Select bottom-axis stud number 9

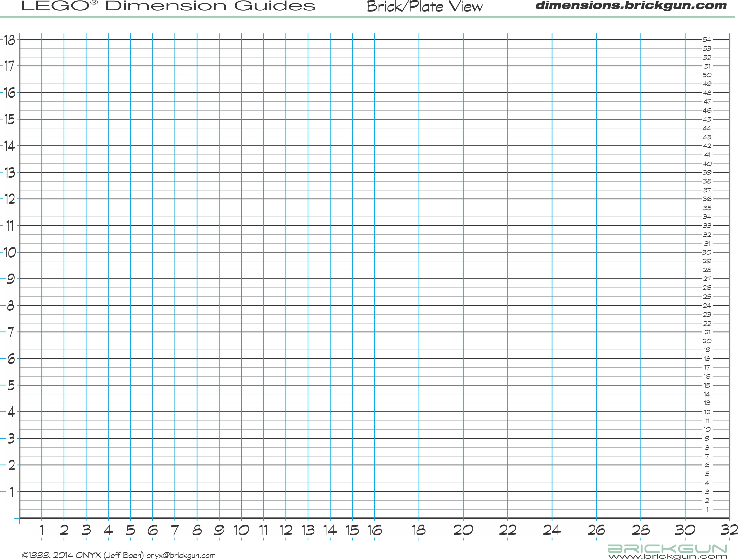point(219,530)
